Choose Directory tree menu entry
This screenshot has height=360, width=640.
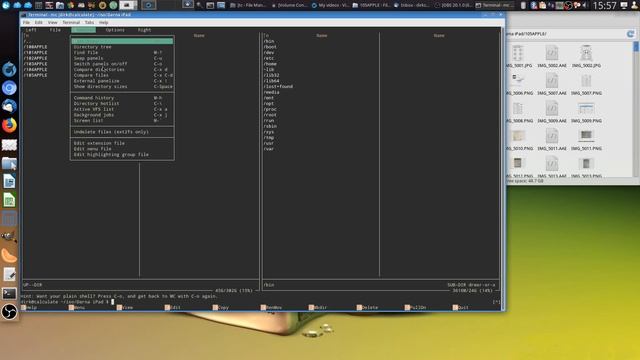coord(122,47)
